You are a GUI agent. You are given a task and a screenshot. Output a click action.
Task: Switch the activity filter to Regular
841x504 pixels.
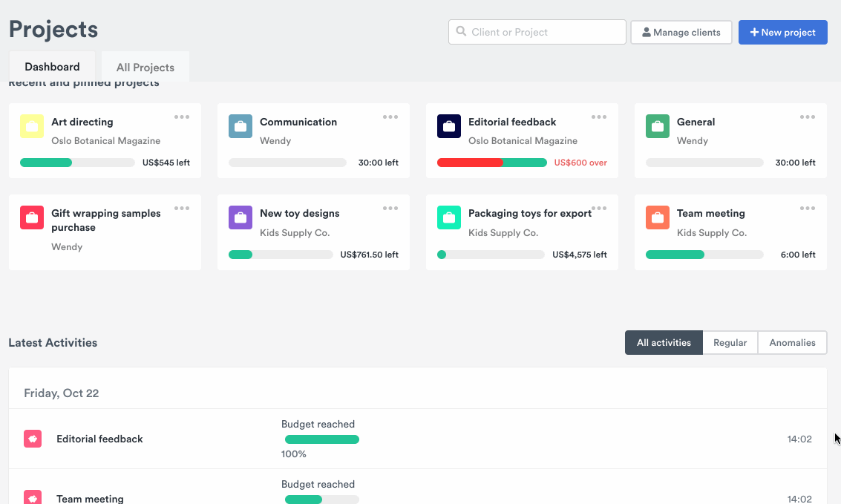(x=730, y=342)
